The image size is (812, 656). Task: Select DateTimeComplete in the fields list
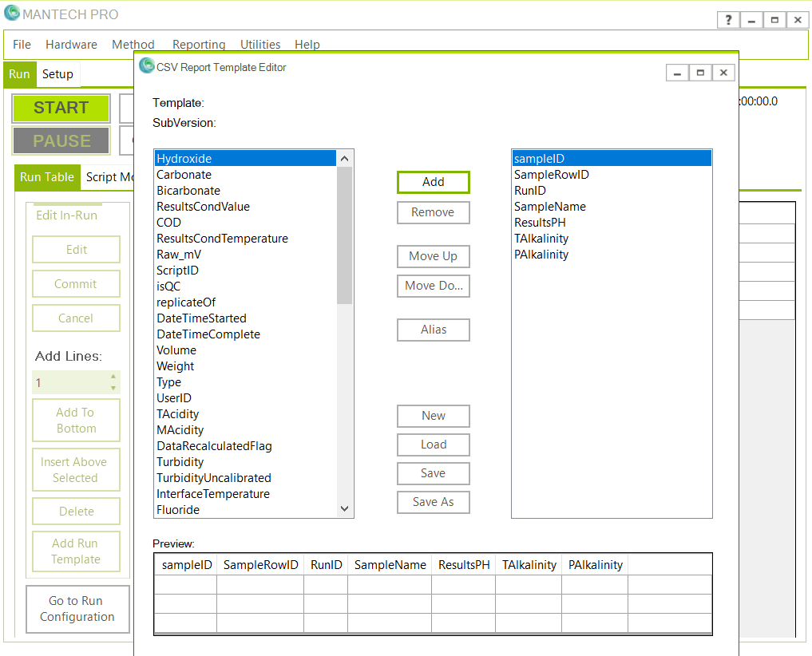(245, 334)
